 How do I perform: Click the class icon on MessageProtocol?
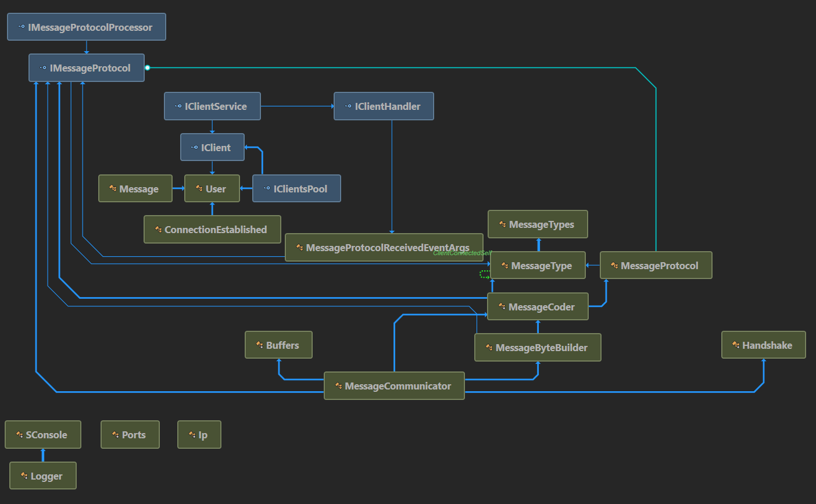pos(614,266)
